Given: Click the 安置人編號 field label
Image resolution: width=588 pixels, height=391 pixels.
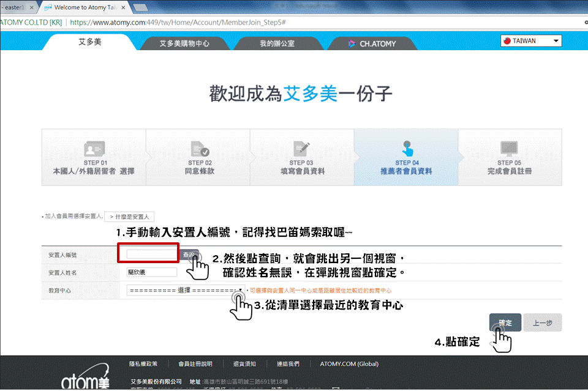Looking at the screenshot, I should pos(62,255).
